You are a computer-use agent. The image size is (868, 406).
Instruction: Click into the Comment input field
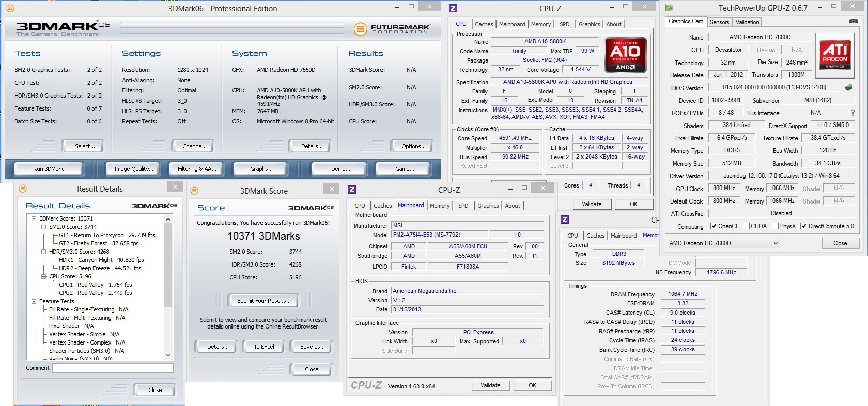click(x=113, y=368)
